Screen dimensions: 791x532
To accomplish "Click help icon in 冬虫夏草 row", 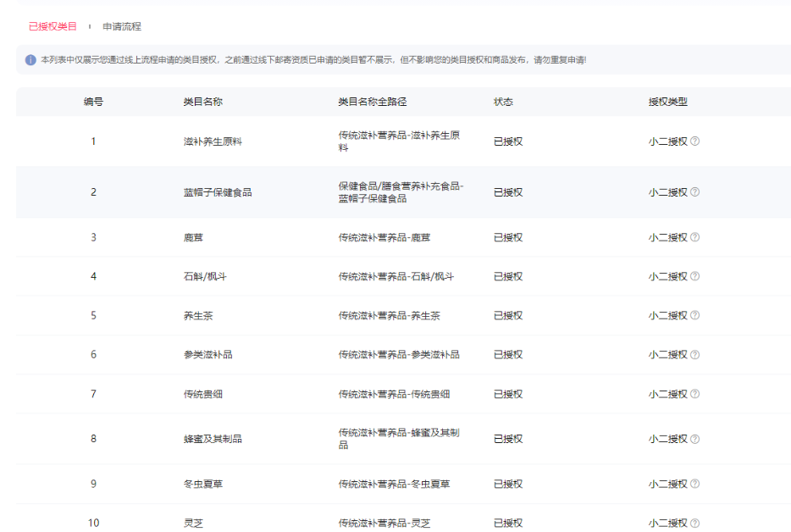I will 694,484.
